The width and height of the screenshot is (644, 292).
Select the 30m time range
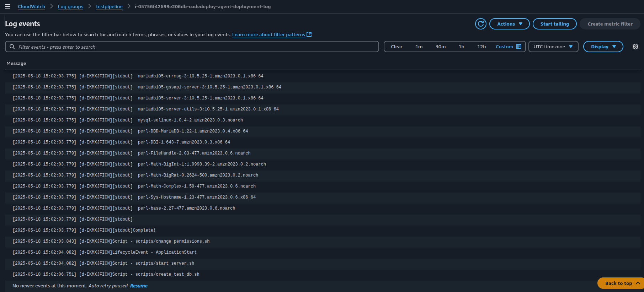tap(440, 47)
